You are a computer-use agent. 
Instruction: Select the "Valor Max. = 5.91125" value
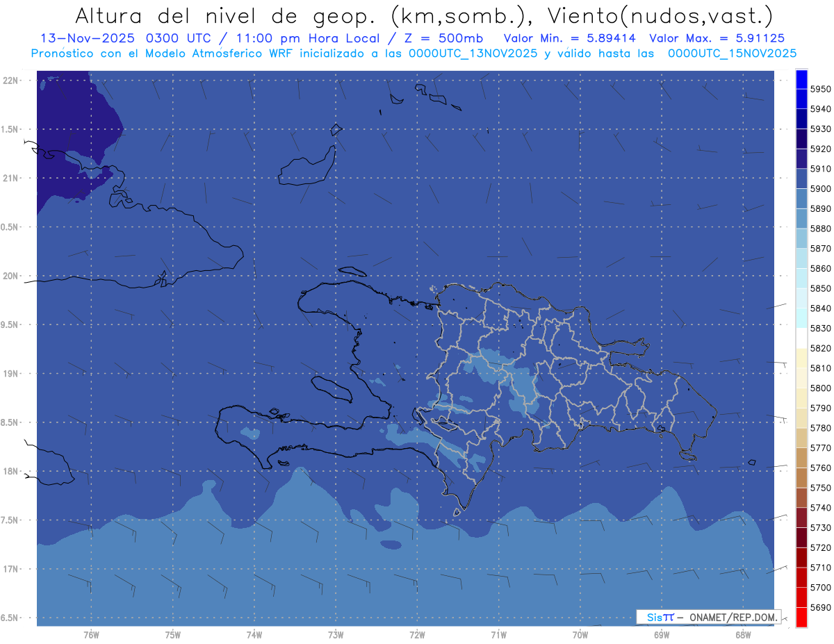coord(717,39)
